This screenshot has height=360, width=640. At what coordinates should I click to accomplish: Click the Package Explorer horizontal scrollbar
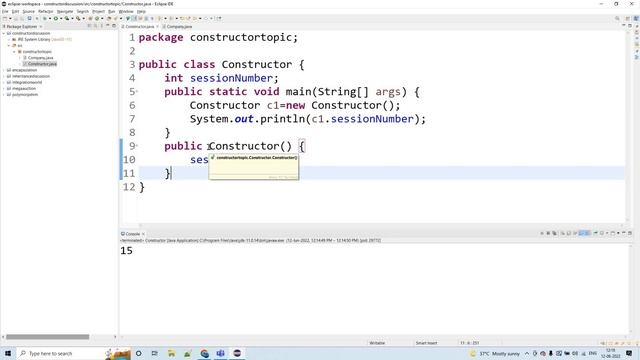[x=47, y=337]
